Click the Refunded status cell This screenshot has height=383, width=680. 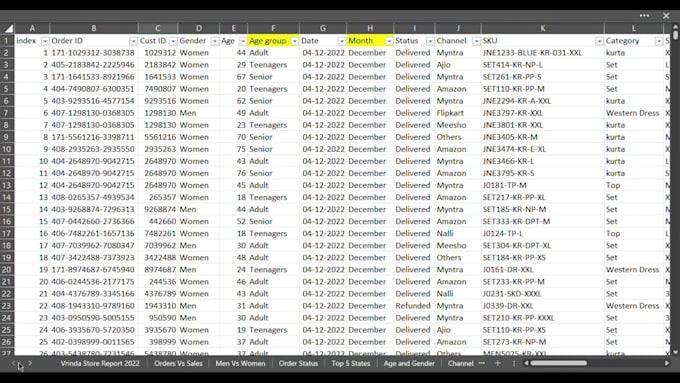pos(414,306)
